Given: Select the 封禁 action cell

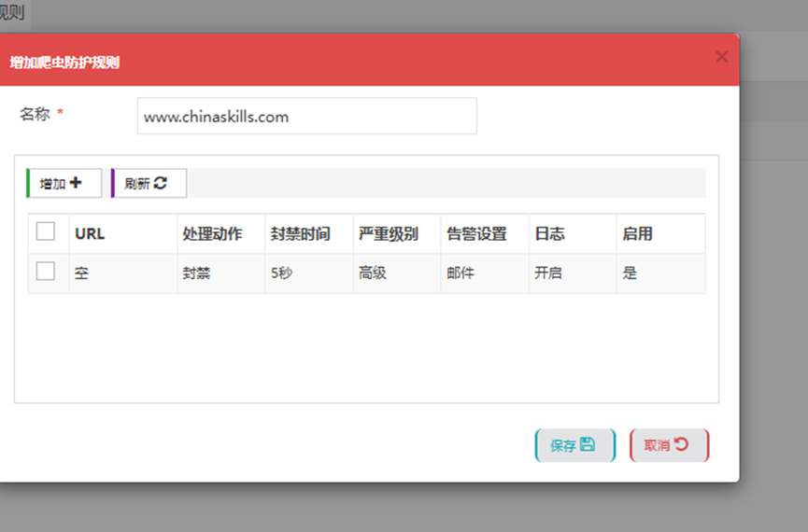Looking at the screenshot, I should click(221, 273).
